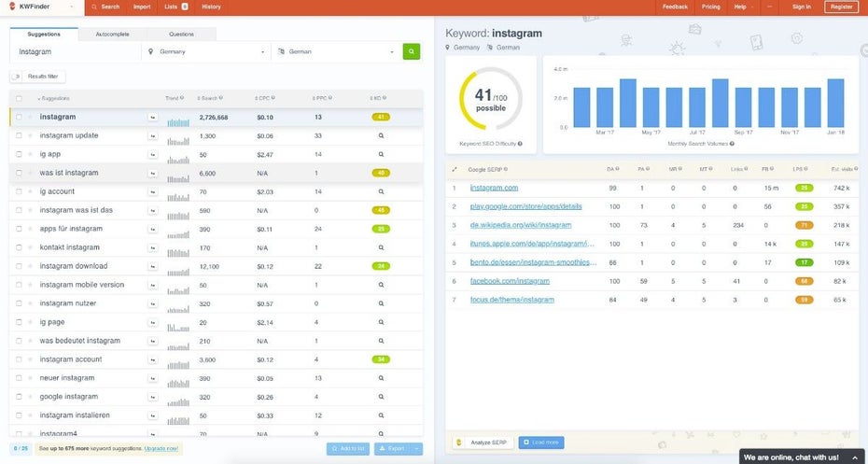Screen dimensions: 868x464
Task: Click the Jan '18 bar in search volume chart
Action: pyautogui.click(x=835, y=102)
